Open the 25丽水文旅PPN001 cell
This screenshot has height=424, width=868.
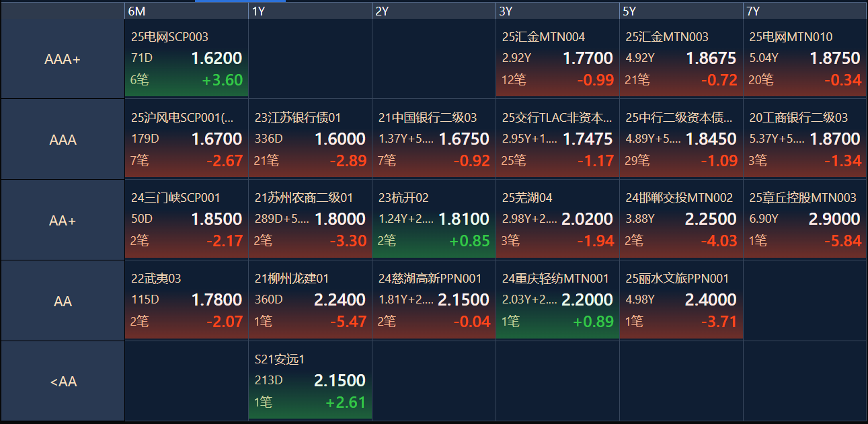(x=681, y=299)
